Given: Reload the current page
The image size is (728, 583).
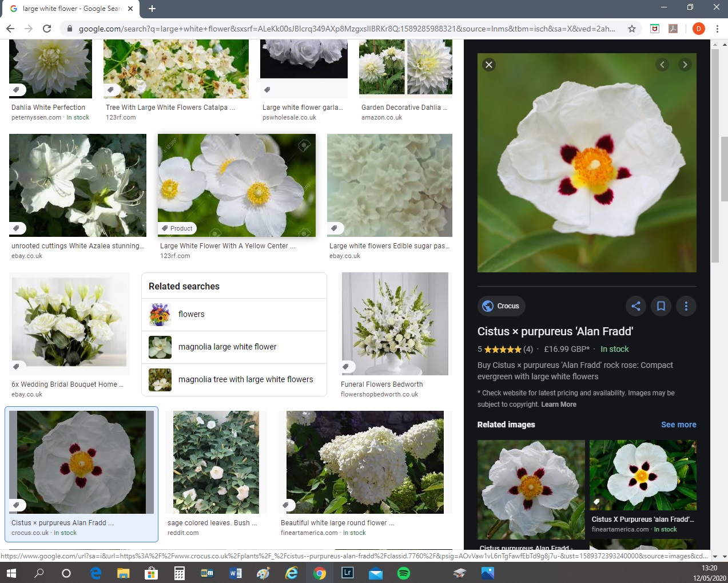Looking at the screenshot, I should coord(47,29).
